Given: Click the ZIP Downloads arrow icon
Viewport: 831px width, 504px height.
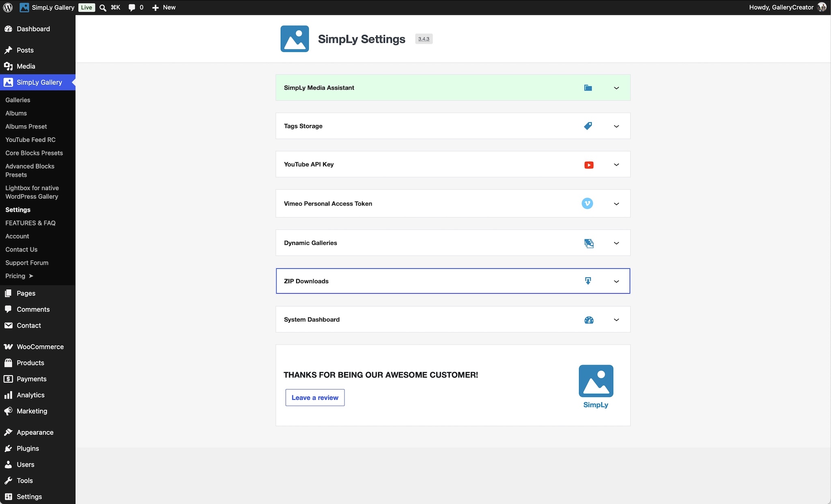Looking at the screenshot, I should pos(588,281).
